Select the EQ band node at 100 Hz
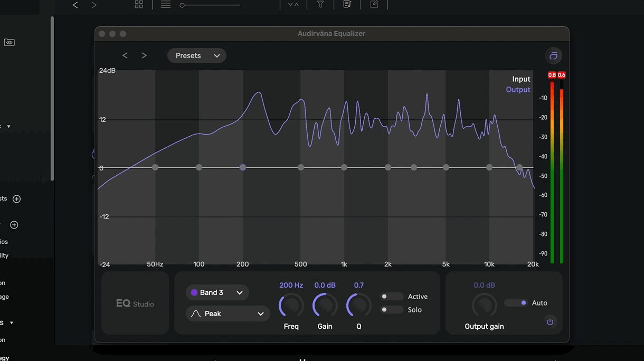The height and width of the screenshot is (361, 644). pyautogui.click(x=199, y=167)
